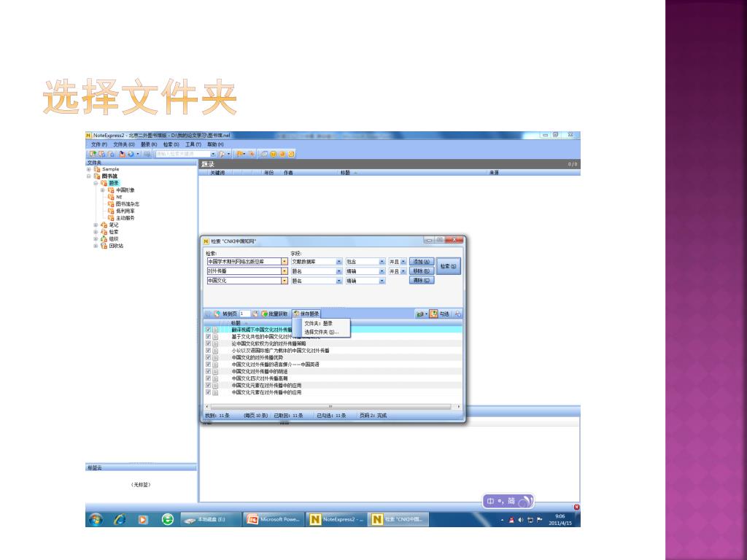The image size is (747, 560).
Task: Click the magnifier icon at toolbar right end
Action: pos(457,314)
